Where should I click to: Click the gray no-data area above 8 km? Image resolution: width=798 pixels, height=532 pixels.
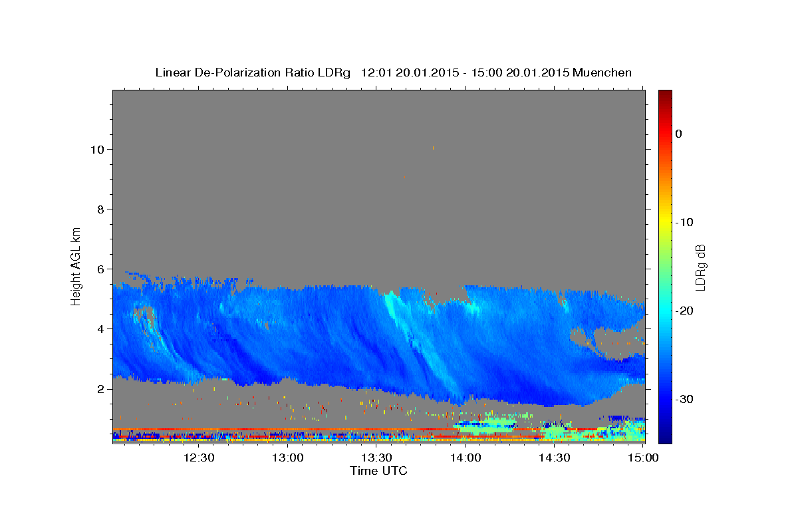(379, 150)
